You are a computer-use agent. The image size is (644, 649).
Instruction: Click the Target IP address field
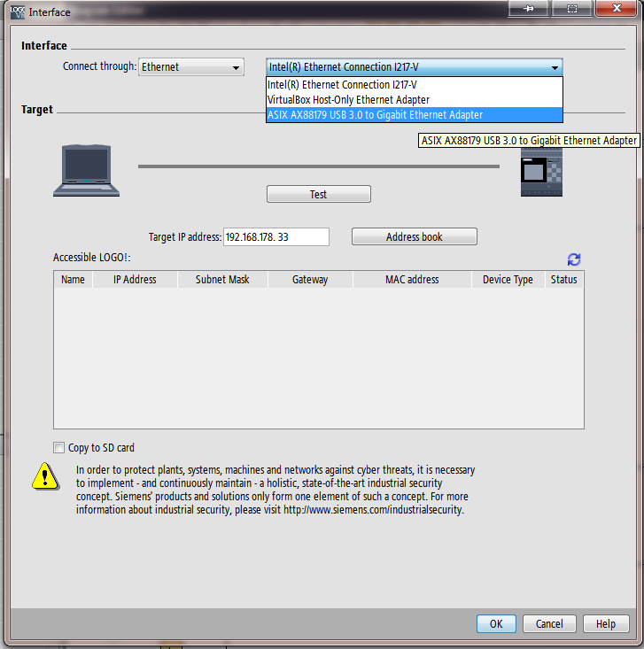coord(276,236)
